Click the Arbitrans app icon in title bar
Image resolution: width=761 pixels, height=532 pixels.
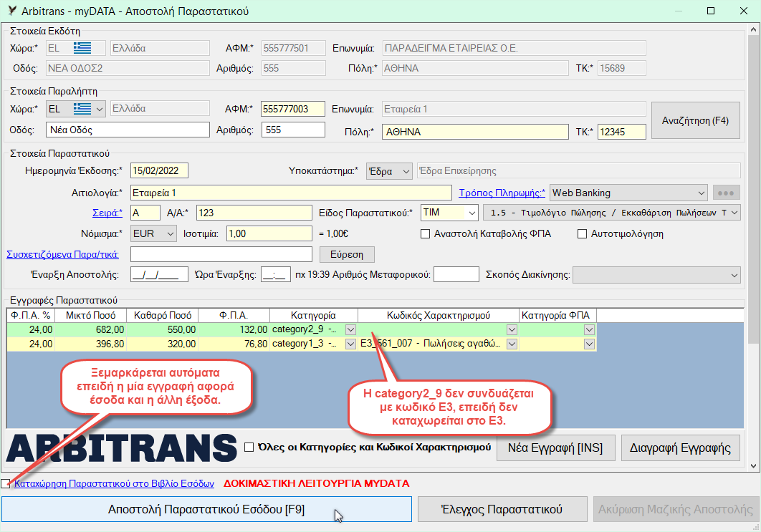pos(9,11)
